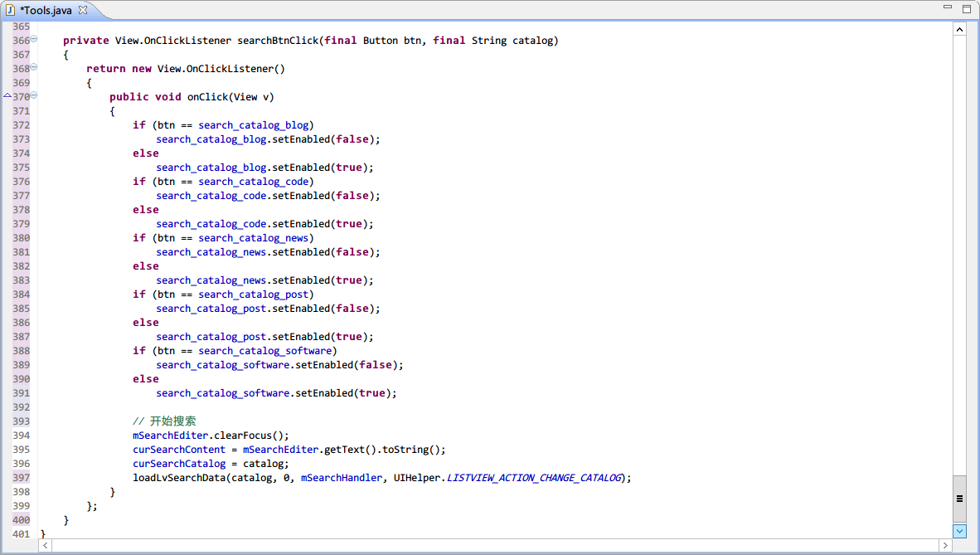Click line number 397 in the gutter
Viewport: 980px width, 555px height.
tap(21, 478)
